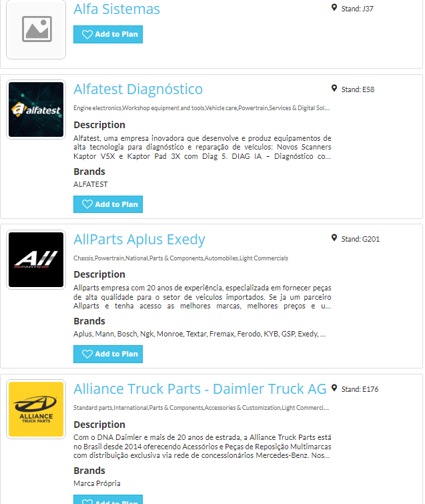Add AllParts Aplus Exedy to plan
425x504 pixels.
(108, 354)
